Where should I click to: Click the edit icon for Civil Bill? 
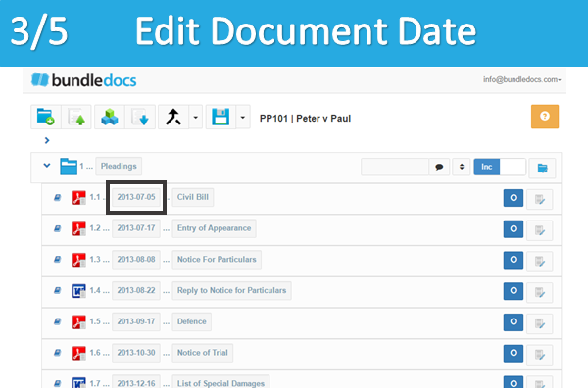540,199
